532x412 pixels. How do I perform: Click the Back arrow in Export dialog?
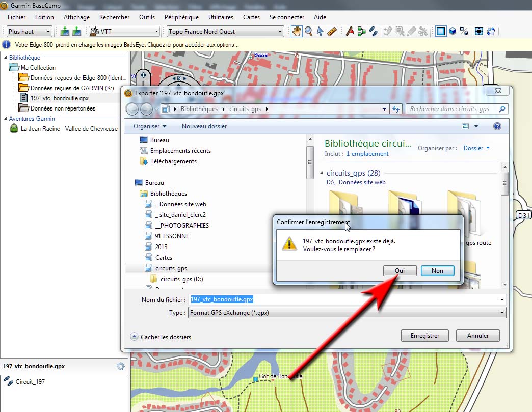coord(132,109)
